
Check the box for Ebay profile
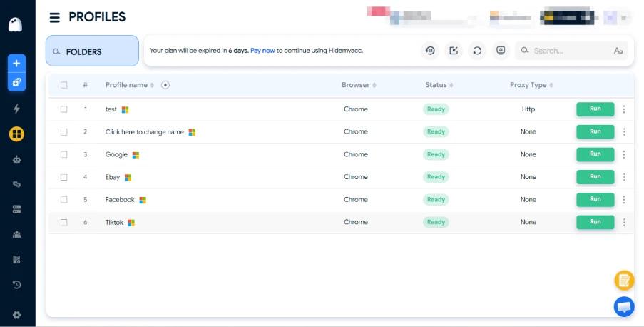pos(63,177)
